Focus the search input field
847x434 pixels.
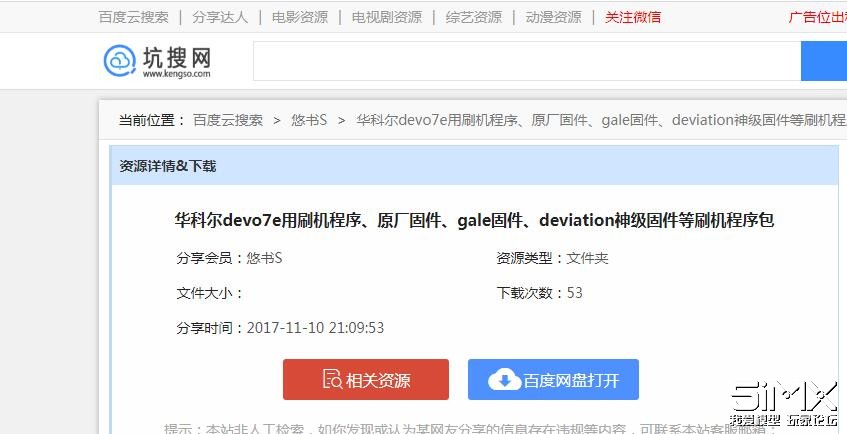[527, 61]
